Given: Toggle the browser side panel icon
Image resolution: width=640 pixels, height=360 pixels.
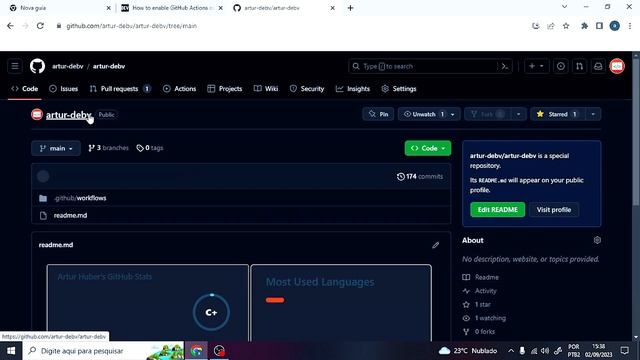Looking at the screenshot, I should (599, 26).
